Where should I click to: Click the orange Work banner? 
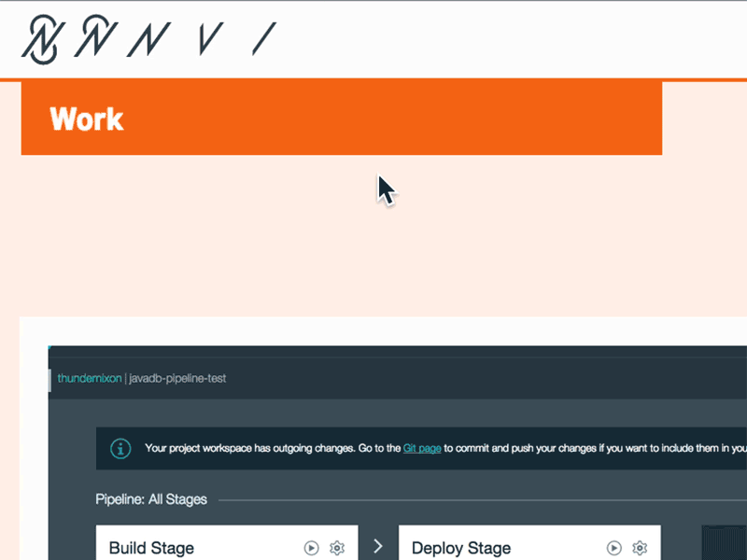coord(342,119)
